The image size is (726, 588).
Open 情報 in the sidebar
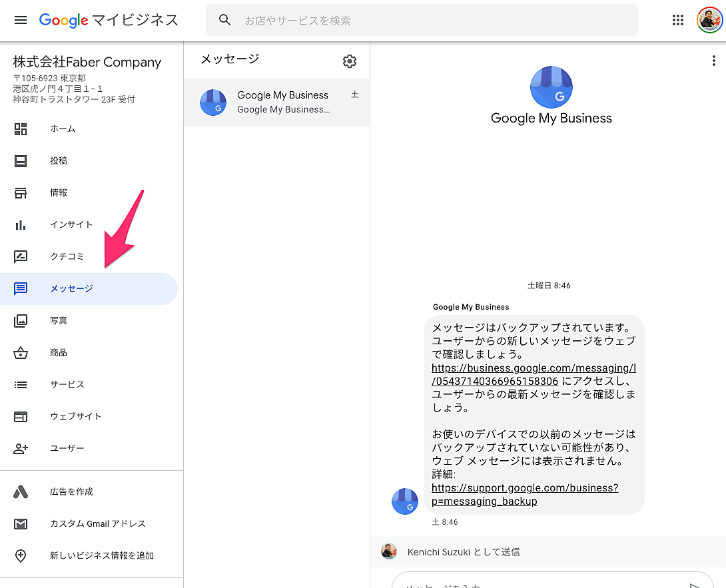[89, 192]
